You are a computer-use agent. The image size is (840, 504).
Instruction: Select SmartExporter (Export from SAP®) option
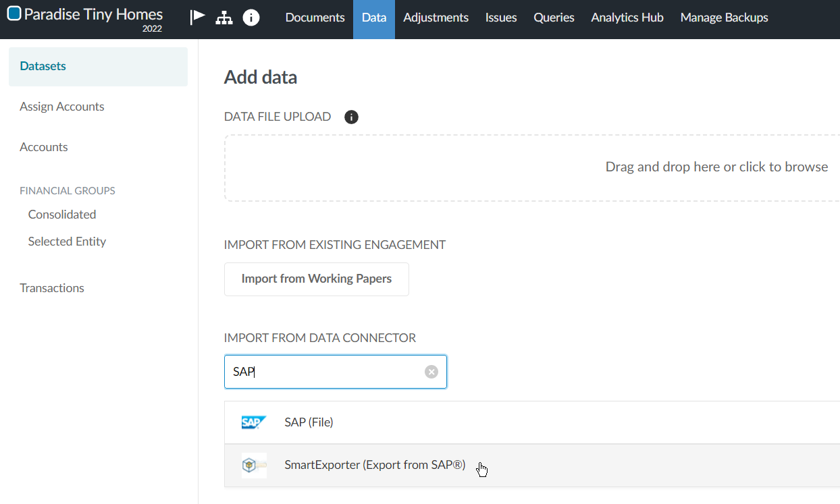[x=375, y=465]
